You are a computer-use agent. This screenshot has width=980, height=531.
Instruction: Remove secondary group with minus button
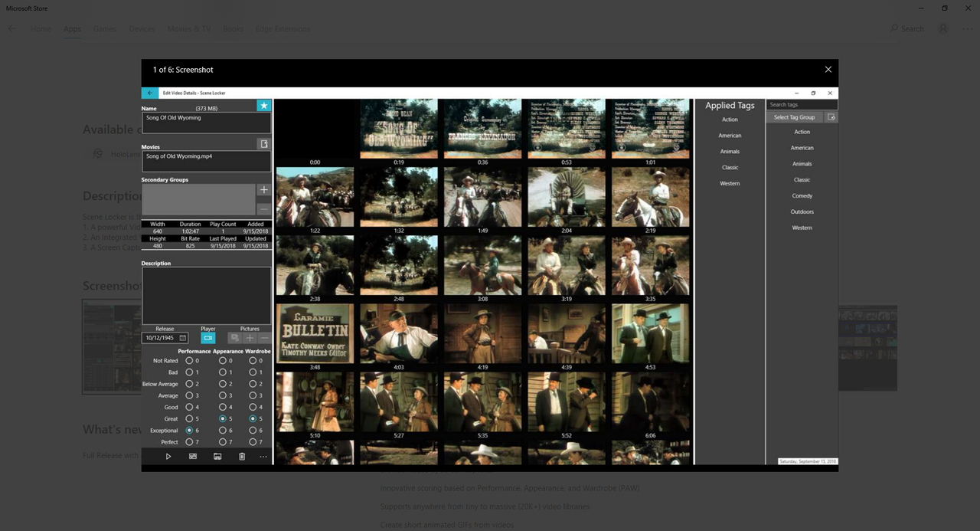tap(263, 209)
